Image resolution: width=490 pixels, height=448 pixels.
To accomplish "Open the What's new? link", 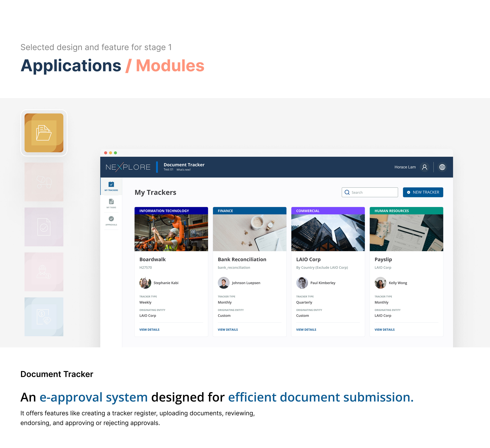I will [183, 170].
